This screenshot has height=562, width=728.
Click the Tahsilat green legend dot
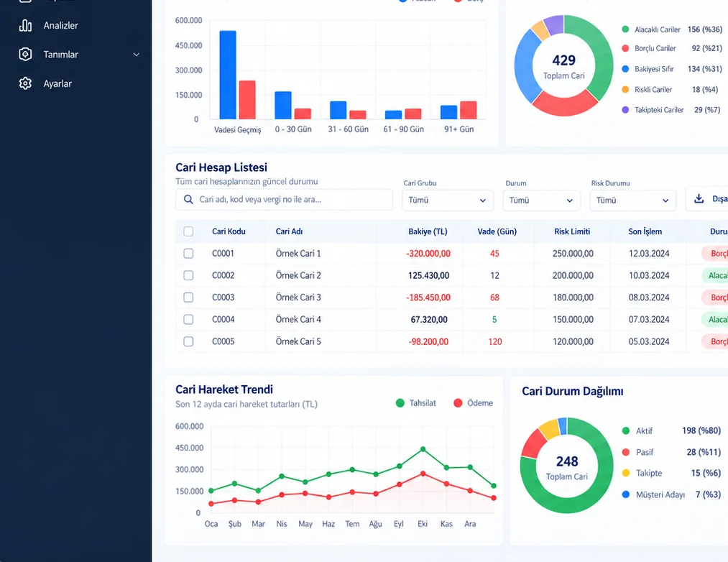tap(400, 403)
